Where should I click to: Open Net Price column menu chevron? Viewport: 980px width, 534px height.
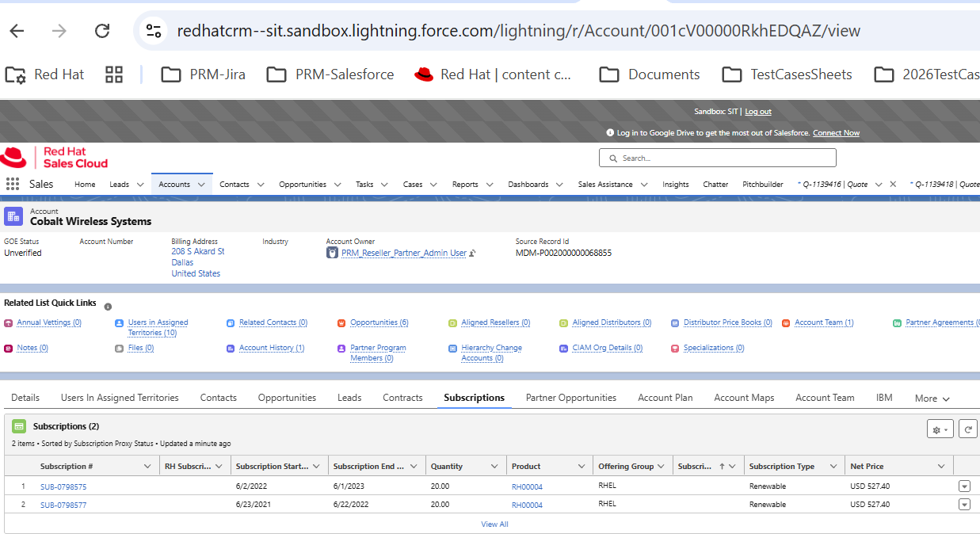tap(941, 467)
